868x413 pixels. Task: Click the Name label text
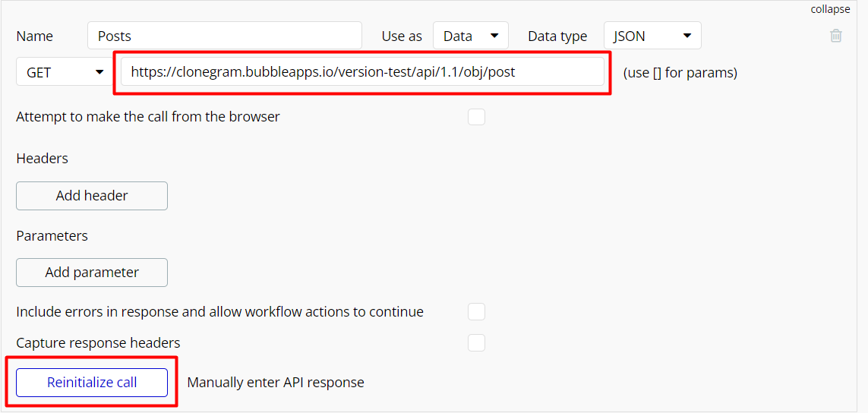[x=35, y=36]
